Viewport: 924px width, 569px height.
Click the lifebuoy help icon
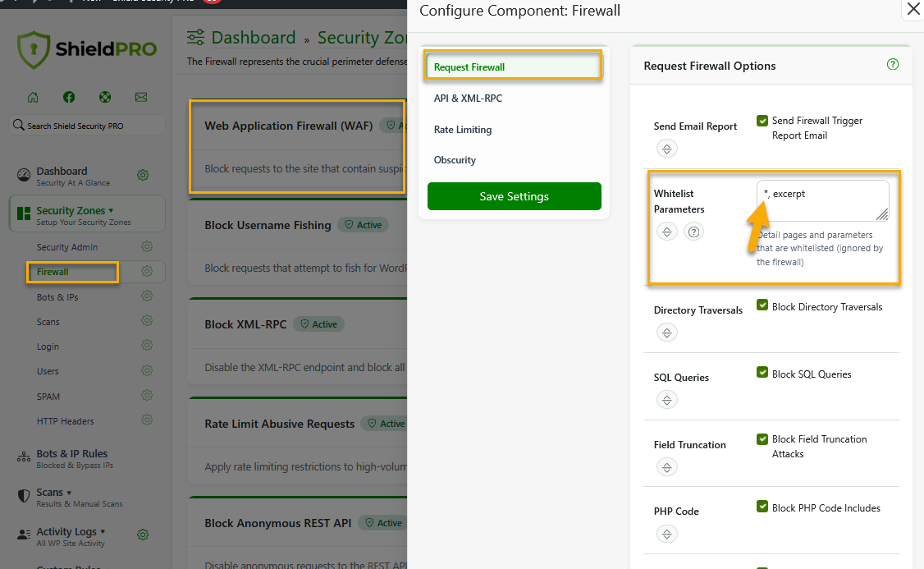[105, 97]
